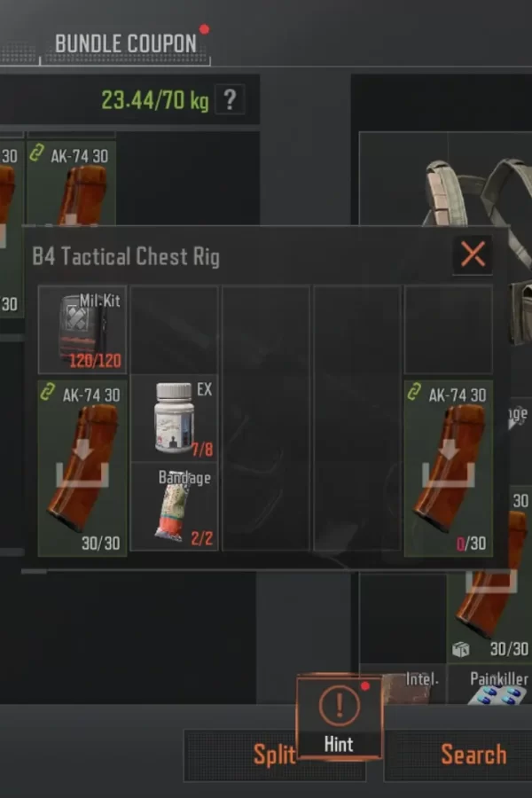The image size is (532, 798).
Task: Select the full AK-74 magazine showing 30/30
Action: click(x=82, y=468)
